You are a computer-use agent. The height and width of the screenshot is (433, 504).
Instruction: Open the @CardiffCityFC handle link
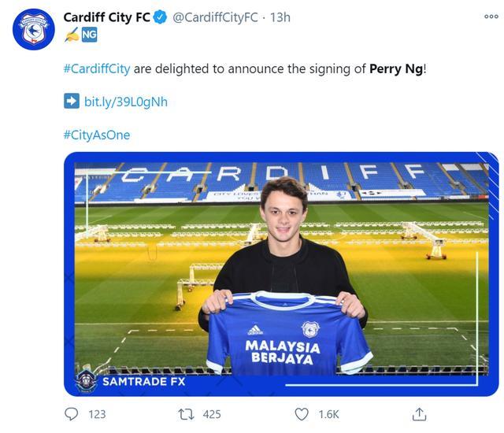click(x=214, y=17)
